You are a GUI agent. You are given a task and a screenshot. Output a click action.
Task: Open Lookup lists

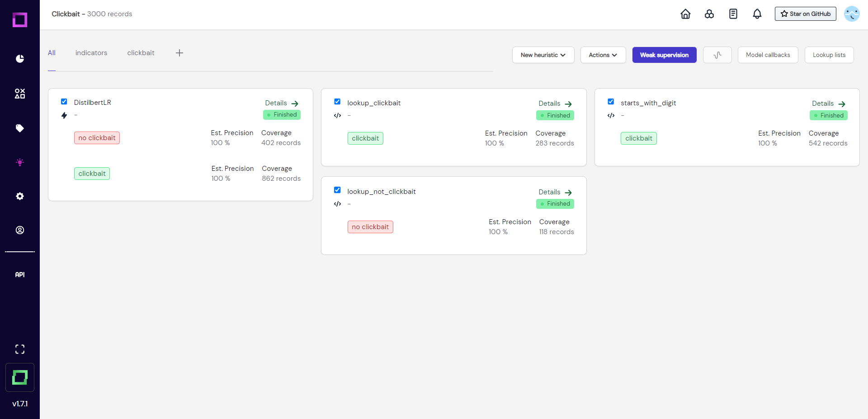pos(829,55)
